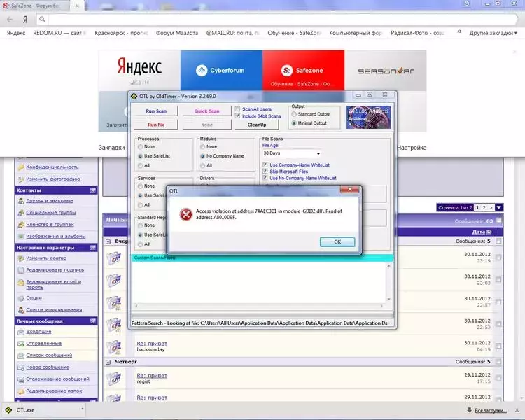This screenshot has height=420, width=525.
Task: Select Minimal Output radio button
Action: 294,123
